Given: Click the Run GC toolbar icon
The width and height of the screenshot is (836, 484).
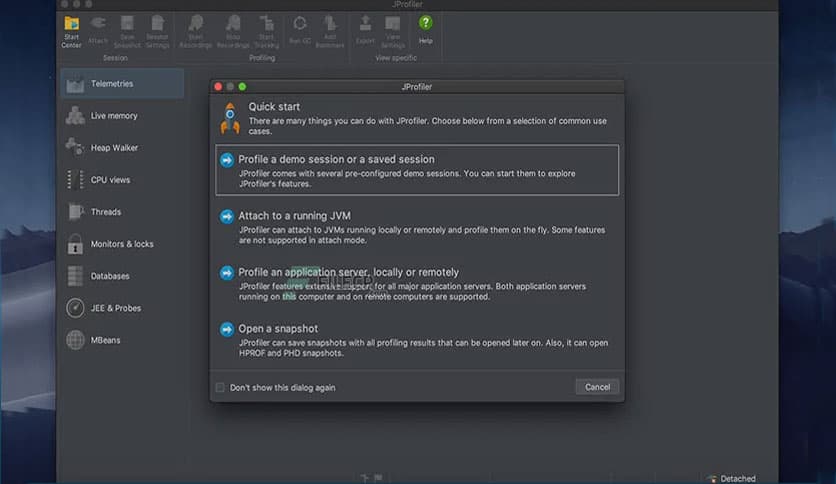Looking at the screenshot, I should pyautogui.click(x=300, y=31).
